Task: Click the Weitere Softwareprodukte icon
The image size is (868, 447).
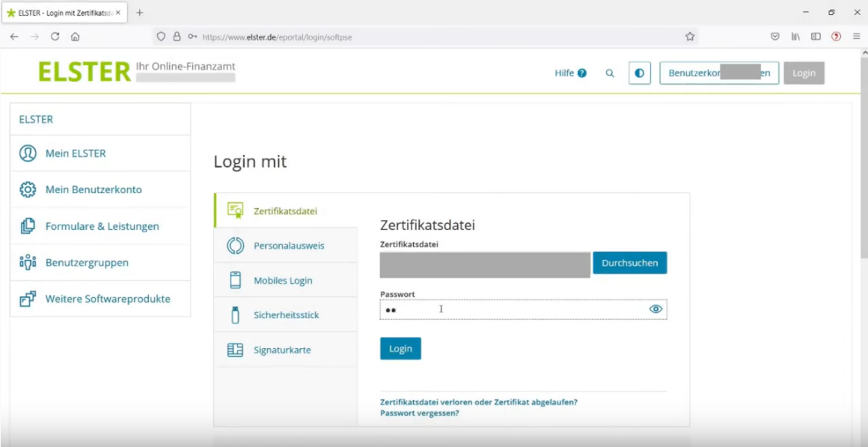Action: coord(28,299)
